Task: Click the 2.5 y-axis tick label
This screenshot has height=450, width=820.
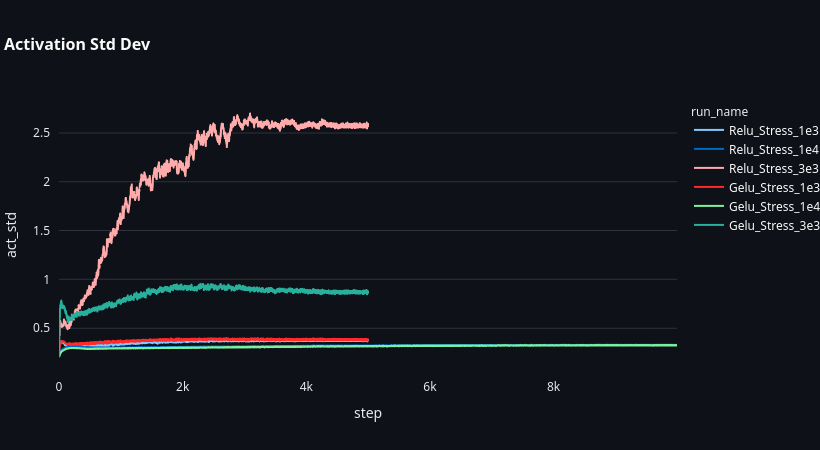Action: [x=41, y=133]
